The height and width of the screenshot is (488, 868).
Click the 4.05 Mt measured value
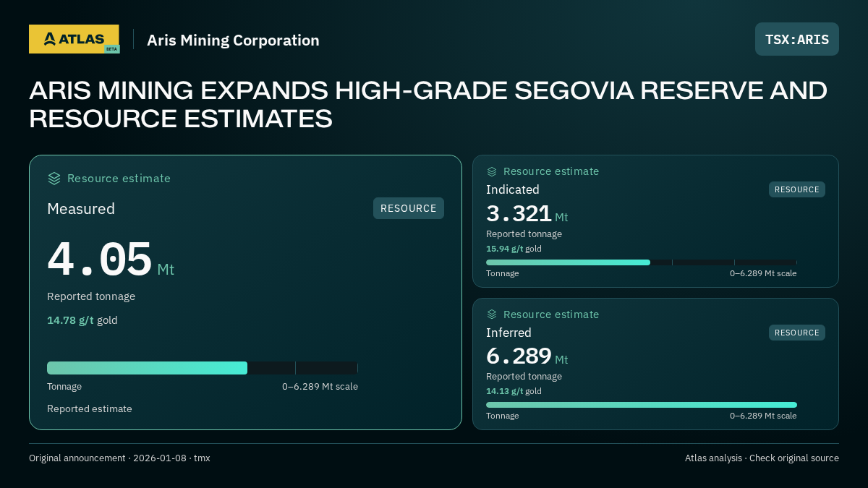tap(111, 260)
